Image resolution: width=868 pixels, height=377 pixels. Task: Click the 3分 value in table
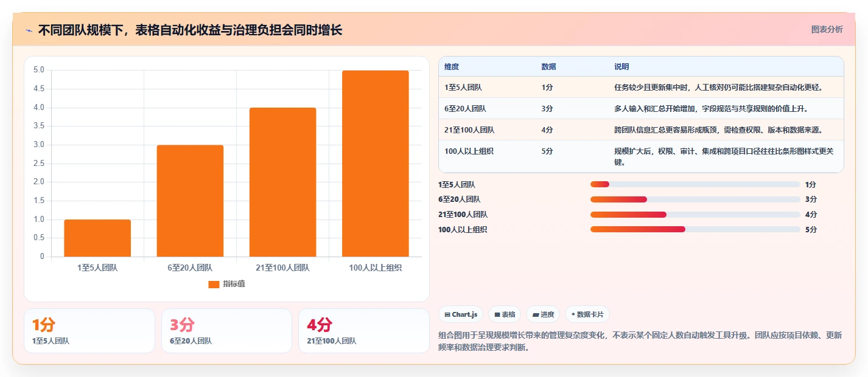[547, 108]
